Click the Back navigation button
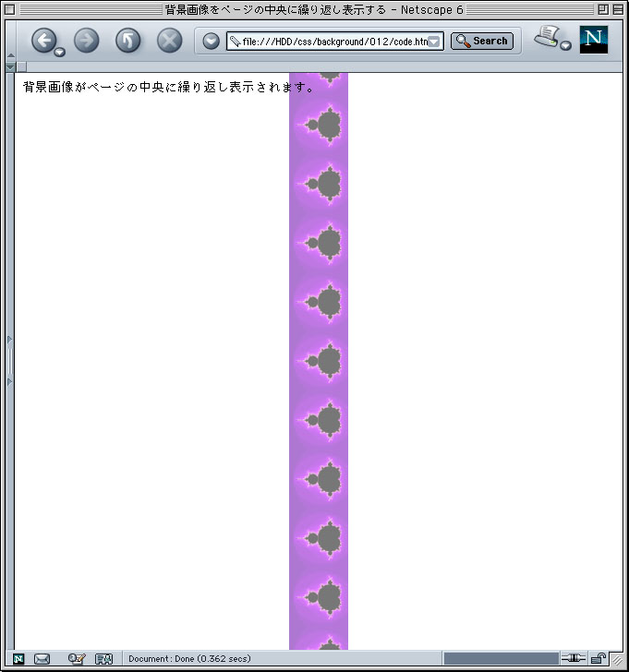 tap(43, 41)
